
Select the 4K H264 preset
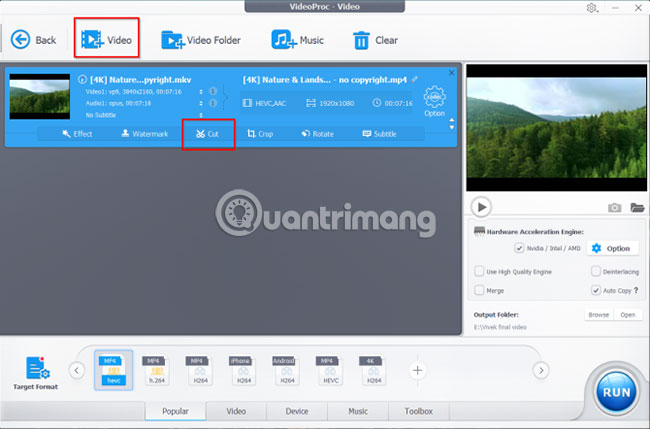(x=373, y=370)
